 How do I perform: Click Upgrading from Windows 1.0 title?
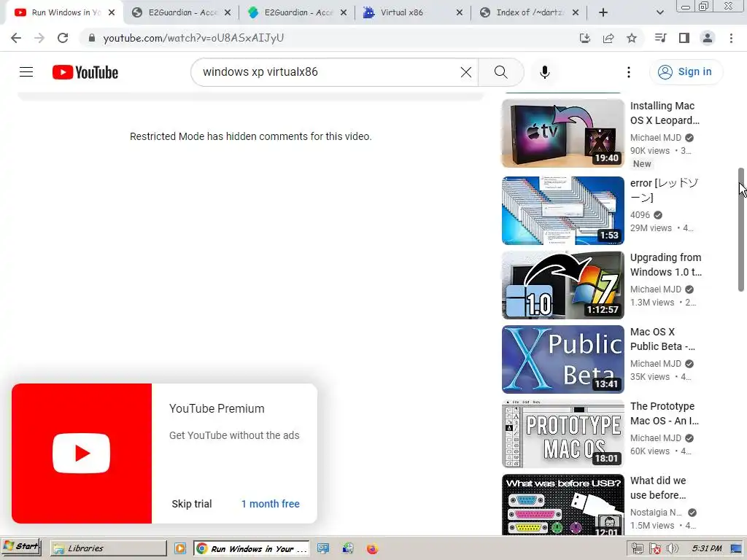(x=665, y=265)
